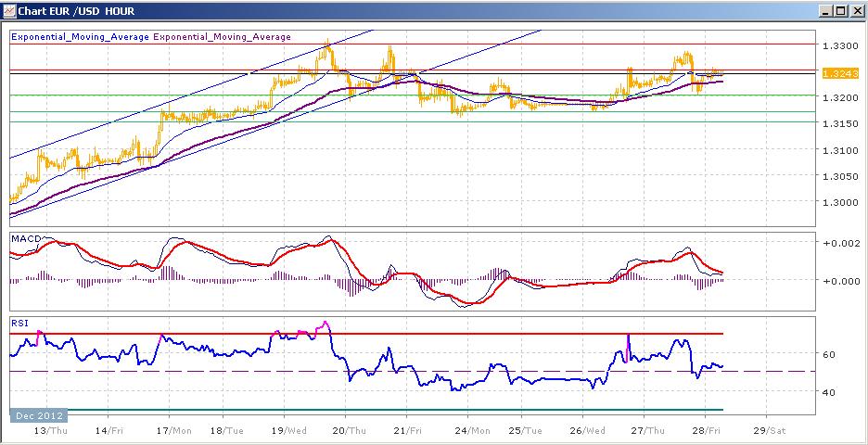
Task: Click the Dec 2012 month label
Action: (38, 415)
